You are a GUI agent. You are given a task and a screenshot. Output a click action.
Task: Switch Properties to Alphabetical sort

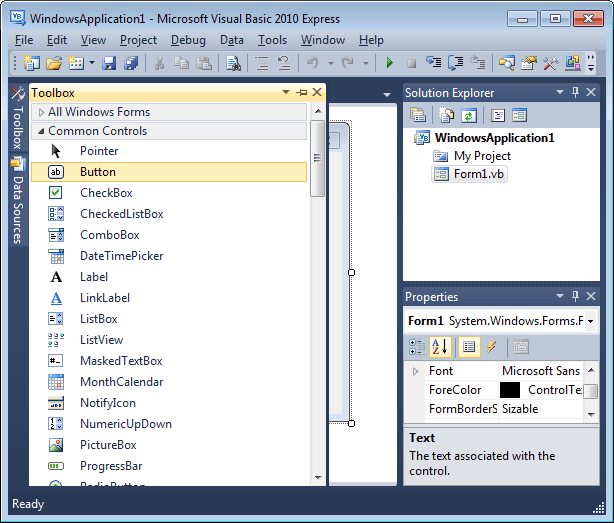coord(440,347)
